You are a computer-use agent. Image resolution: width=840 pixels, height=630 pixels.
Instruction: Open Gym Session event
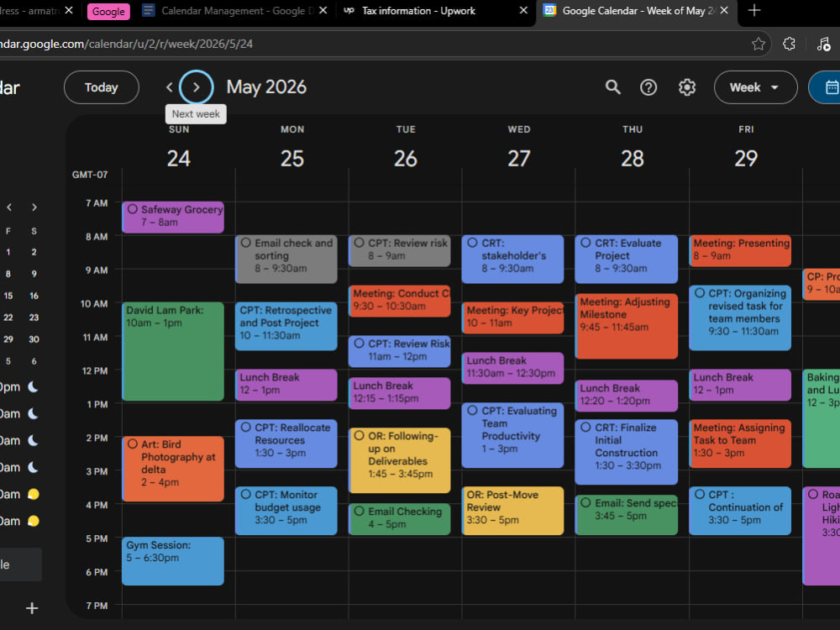tap(173, 561)
